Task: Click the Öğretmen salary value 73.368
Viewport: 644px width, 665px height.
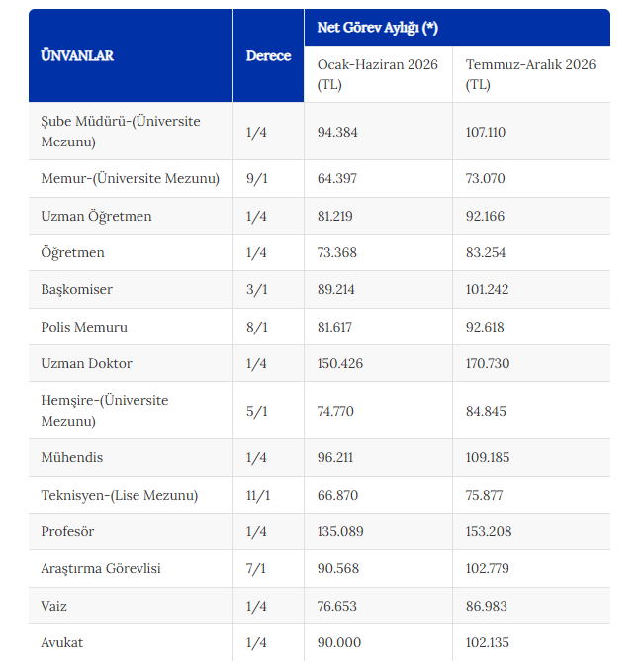Action: click(337, 252)
